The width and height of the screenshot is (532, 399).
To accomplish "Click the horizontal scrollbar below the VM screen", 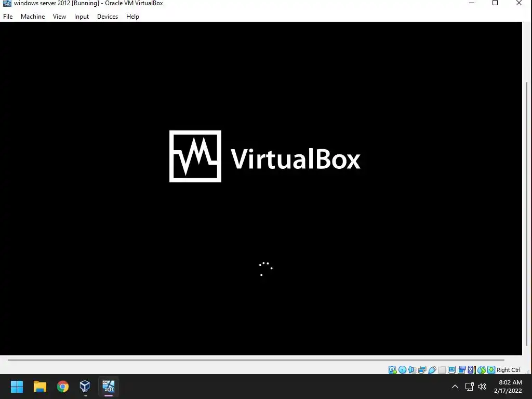I will click(x=256, y=360).
